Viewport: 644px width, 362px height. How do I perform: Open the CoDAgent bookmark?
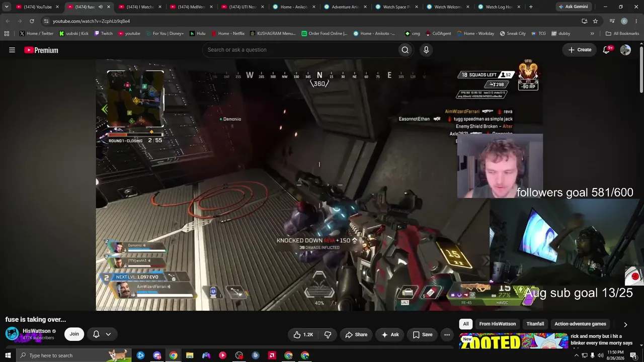pyautogui.click(x=438, y=34)
